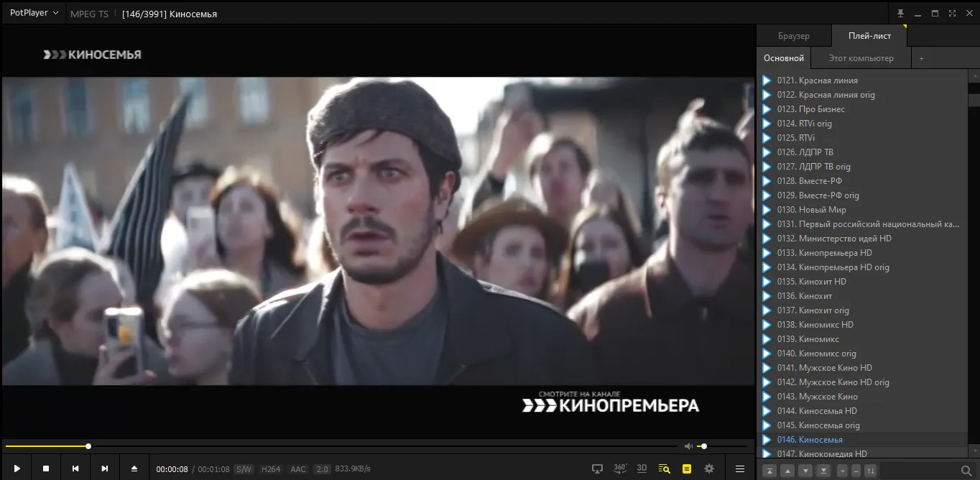The width and height of the screenshot is (980, 480).
Task: Open the hamburger main menu
Action: (x=740, y=469)
